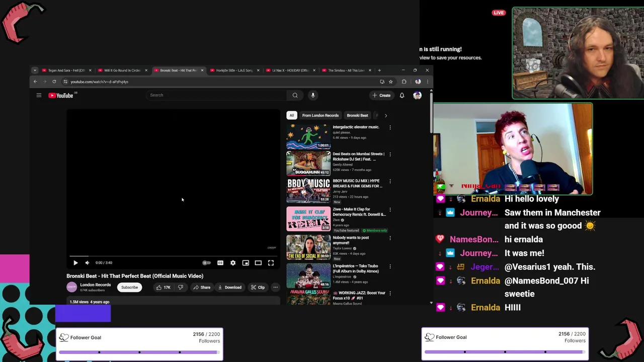This screenshot has width=644, height=362.
Task: View site information icon in address bar
Action: click(x=65, y=81)
